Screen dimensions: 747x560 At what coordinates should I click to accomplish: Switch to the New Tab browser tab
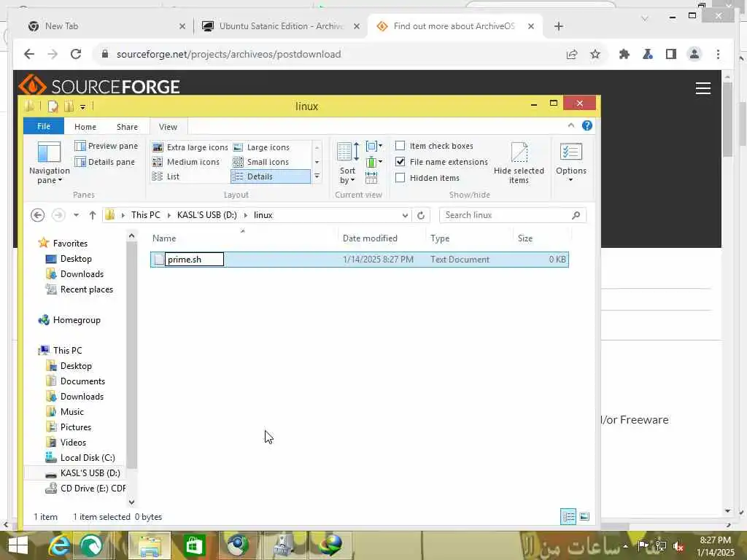(107, 26)
